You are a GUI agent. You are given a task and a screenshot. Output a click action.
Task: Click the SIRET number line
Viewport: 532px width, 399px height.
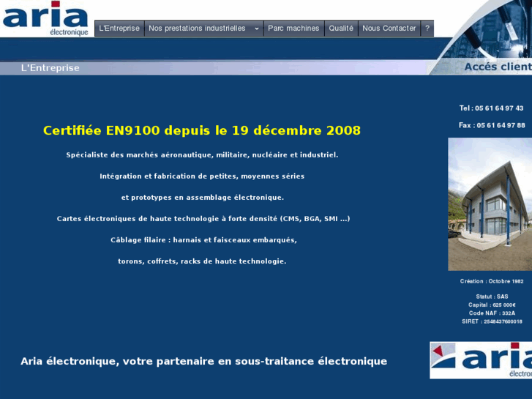click(492, 321)
